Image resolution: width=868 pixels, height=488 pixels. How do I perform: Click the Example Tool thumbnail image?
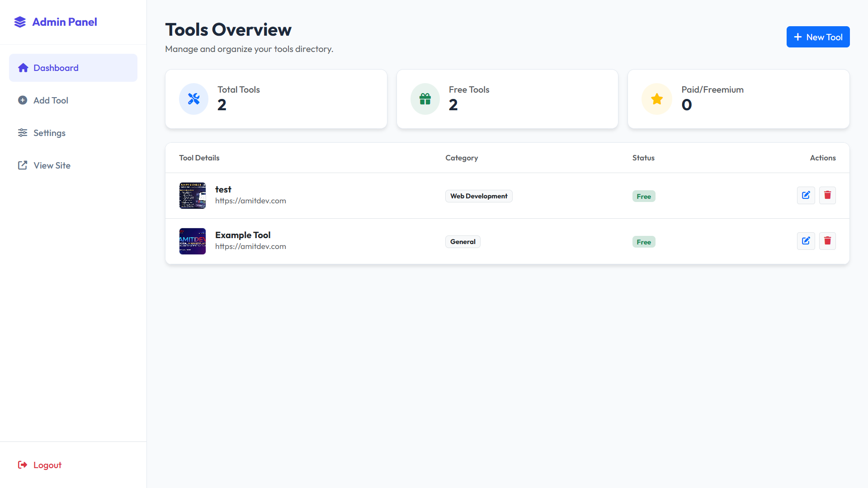click(193, 241)
